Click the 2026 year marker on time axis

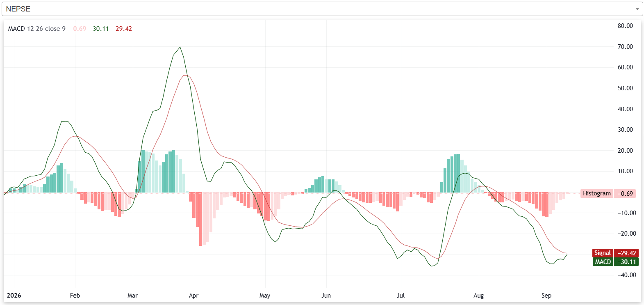(x=14, y=296)
